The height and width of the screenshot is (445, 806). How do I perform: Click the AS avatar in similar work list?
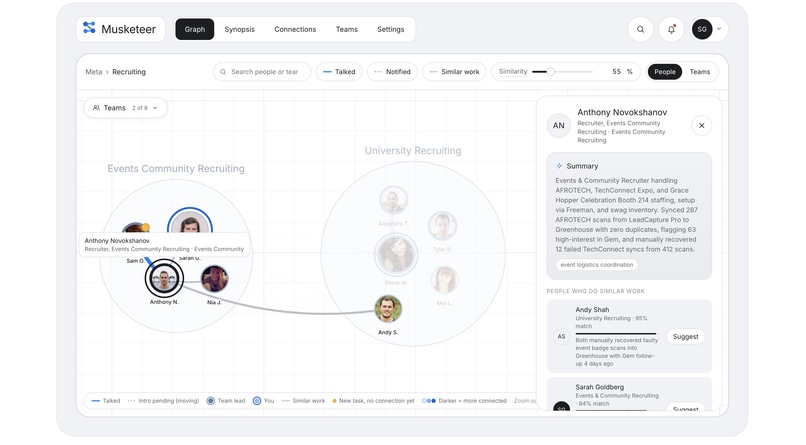(561, 337)
